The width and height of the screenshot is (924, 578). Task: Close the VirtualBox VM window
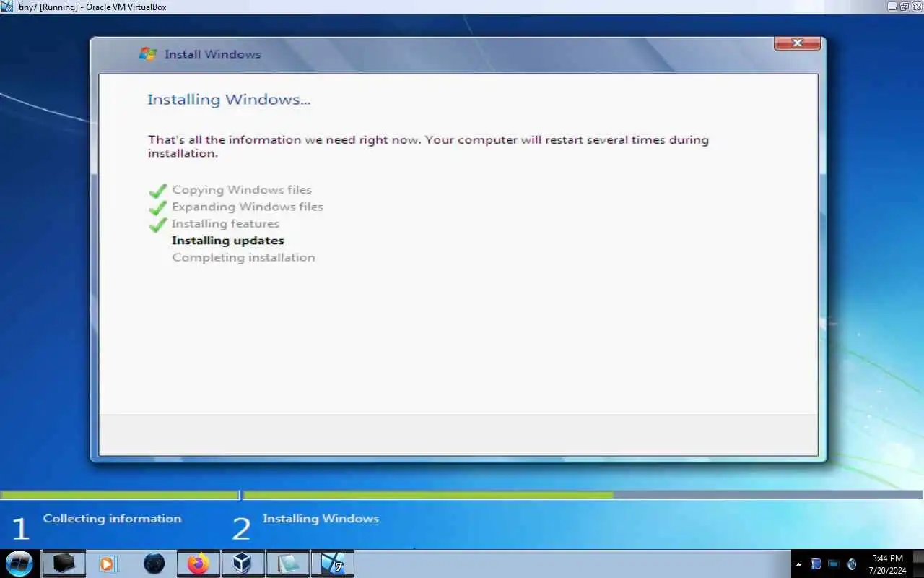point(916,7)
